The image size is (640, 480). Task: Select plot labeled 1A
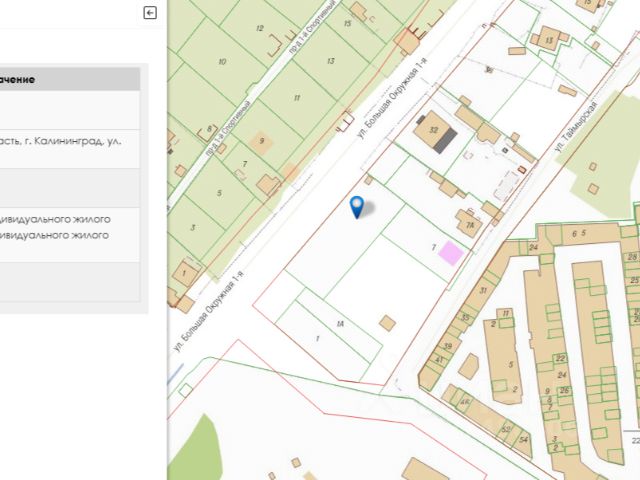[x=340, y=324]
